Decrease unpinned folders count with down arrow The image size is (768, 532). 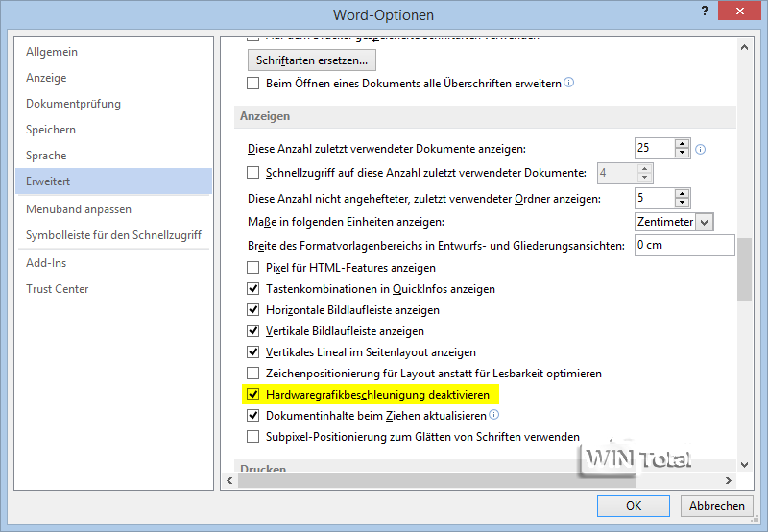coord(682,203)
